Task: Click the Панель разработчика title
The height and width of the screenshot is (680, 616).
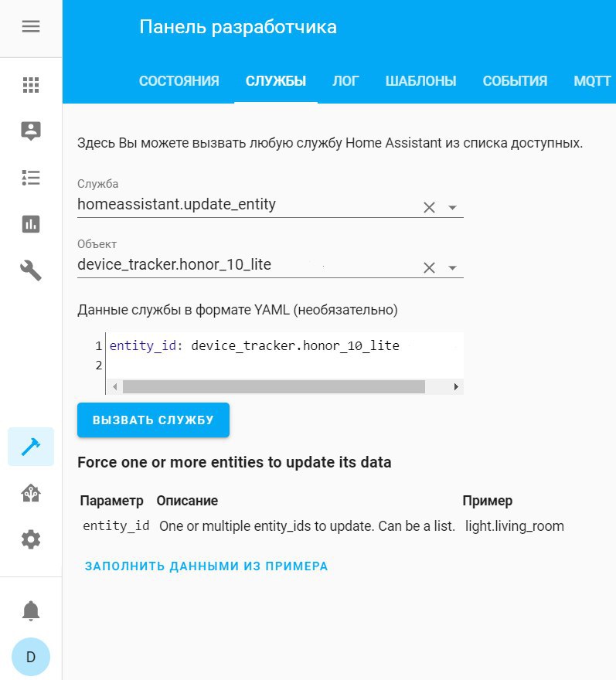Action: tap(238, 27)
